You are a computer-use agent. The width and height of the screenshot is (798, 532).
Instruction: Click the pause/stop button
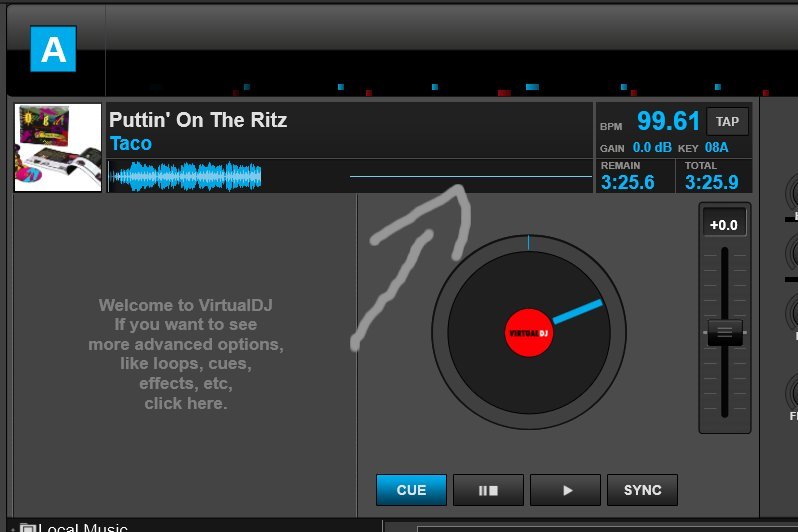488,490
